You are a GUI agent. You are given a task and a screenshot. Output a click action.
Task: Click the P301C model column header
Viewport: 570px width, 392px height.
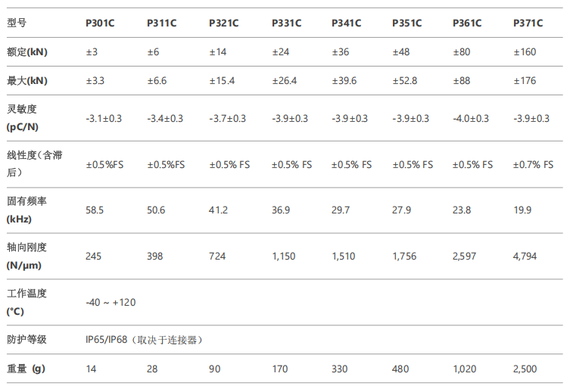pos(100,23)
